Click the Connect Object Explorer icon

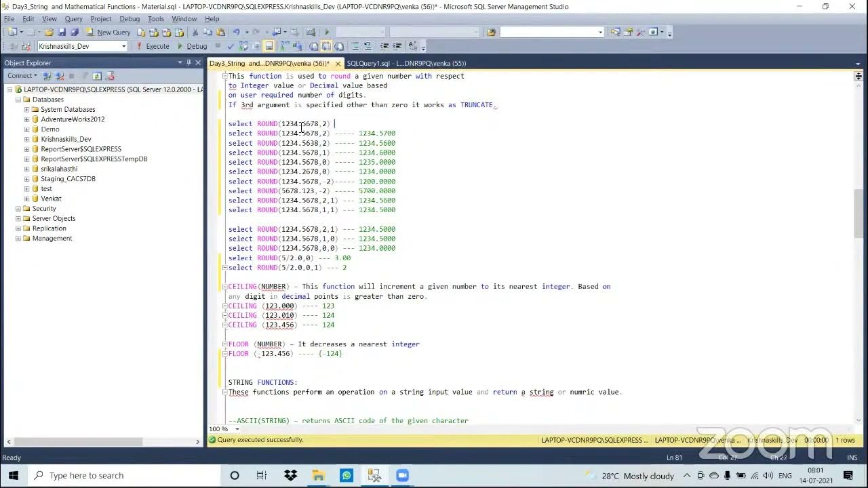coord(47,76)
